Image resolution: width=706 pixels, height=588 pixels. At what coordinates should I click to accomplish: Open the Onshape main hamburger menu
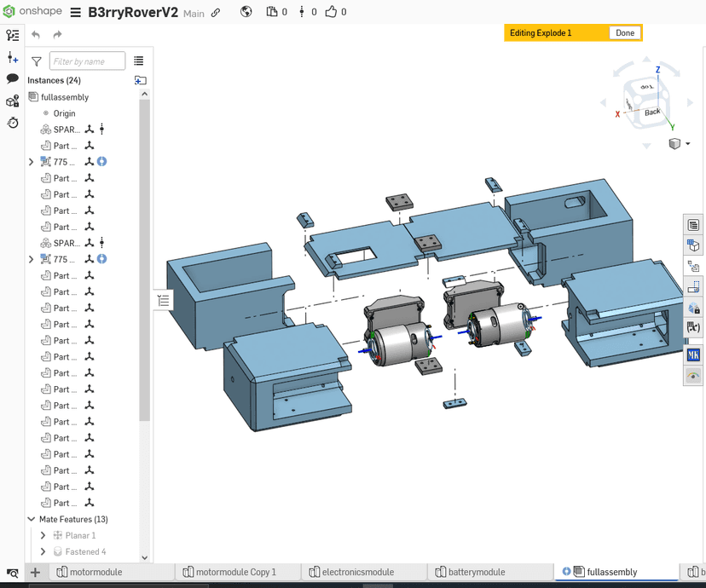click(75, 13)
